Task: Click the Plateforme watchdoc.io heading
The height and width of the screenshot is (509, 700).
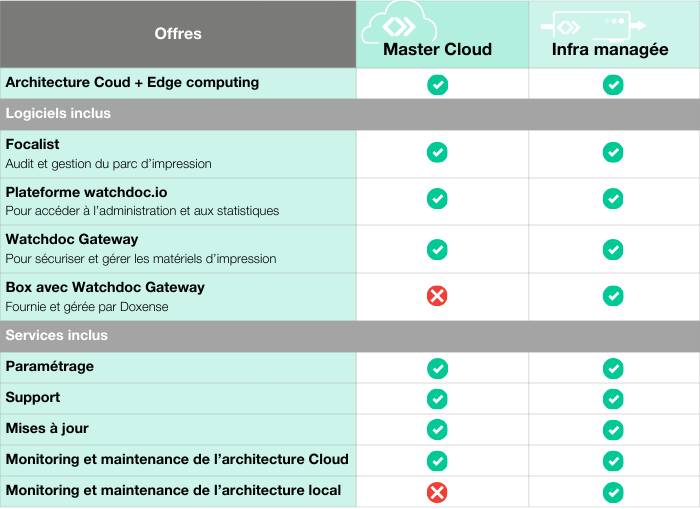Action: click(86, 192)
